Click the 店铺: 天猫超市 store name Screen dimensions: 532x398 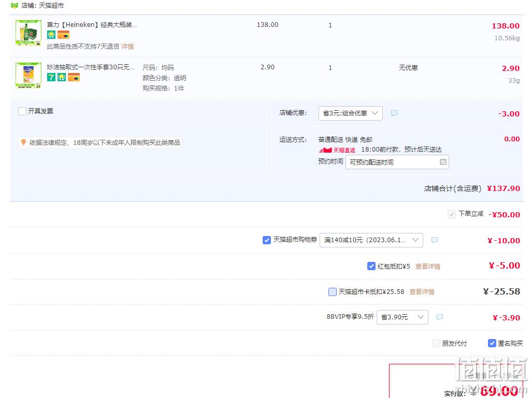[x=42, y=6]
